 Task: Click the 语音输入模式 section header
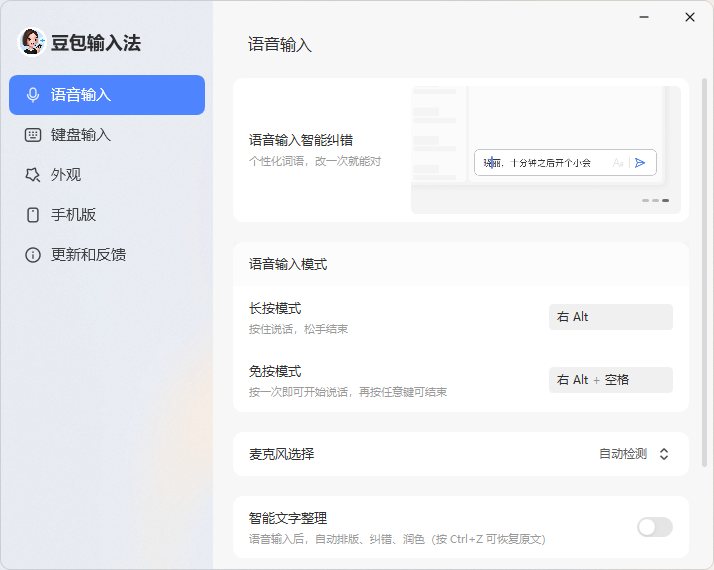click(288, 264)
